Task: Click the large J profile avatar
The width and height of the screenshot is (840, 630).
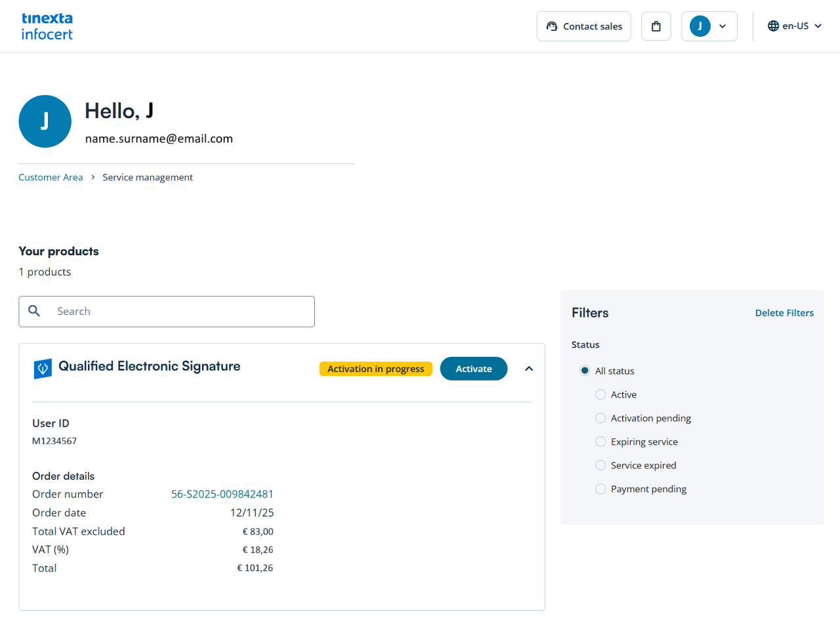Action: (x=45, y=121)
